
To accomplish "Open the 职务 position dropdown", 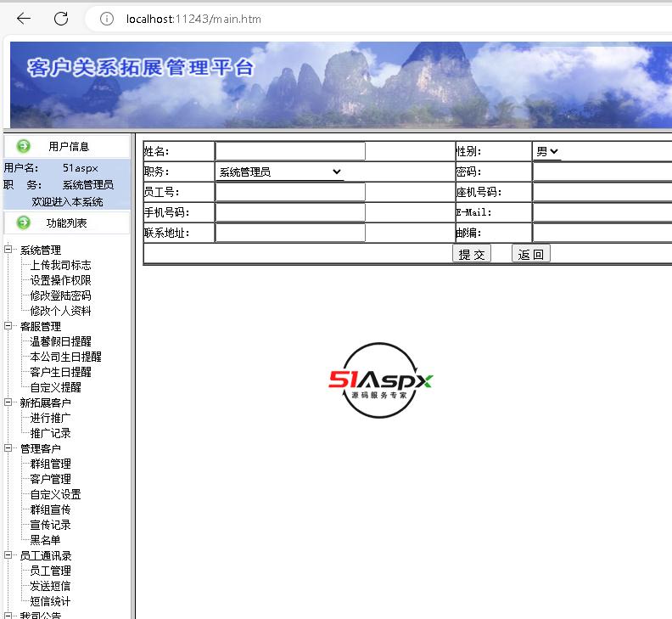I will click(279, 172).
